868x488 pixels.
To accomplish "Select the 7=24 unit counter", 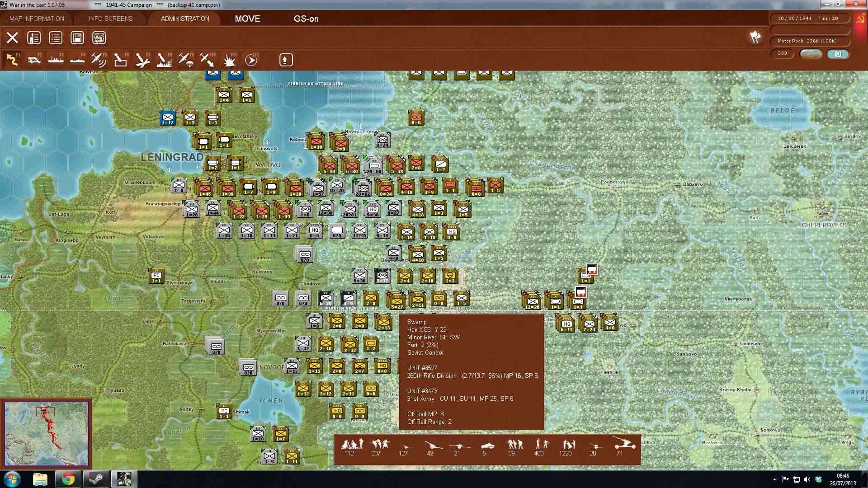I will point(589,324).
